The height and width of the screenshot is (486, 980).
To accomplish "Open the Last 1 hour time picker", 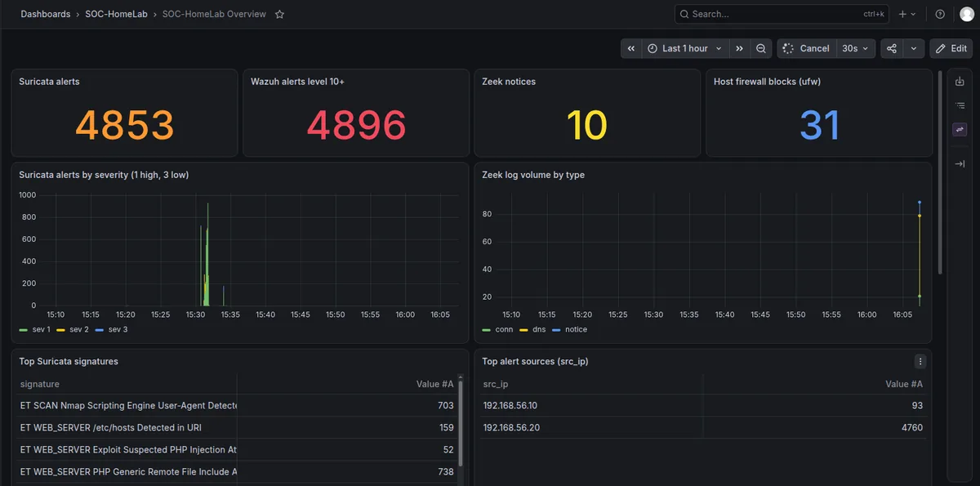I will pos(684,48).
